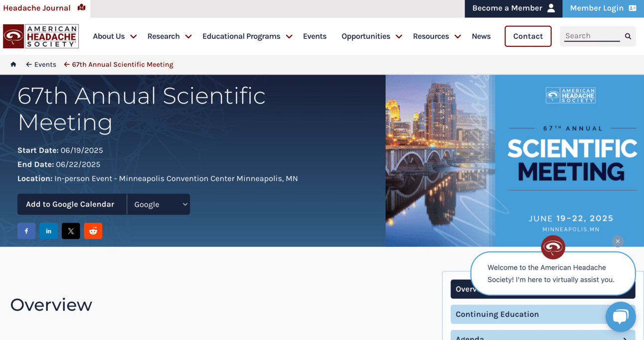Open the Resources menu
This screenshot has height=340, width=644.
[431, 36]
